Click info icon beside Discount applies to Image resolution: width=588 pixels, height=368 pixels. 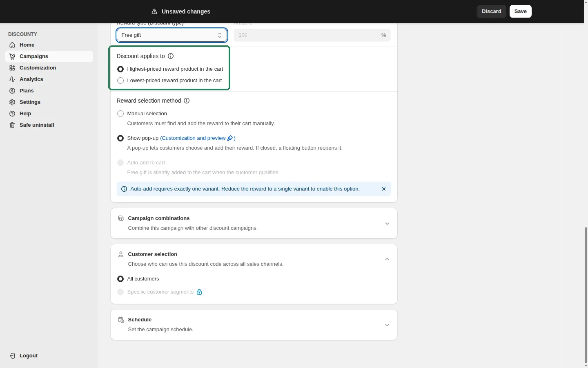[x=171, y=56]
